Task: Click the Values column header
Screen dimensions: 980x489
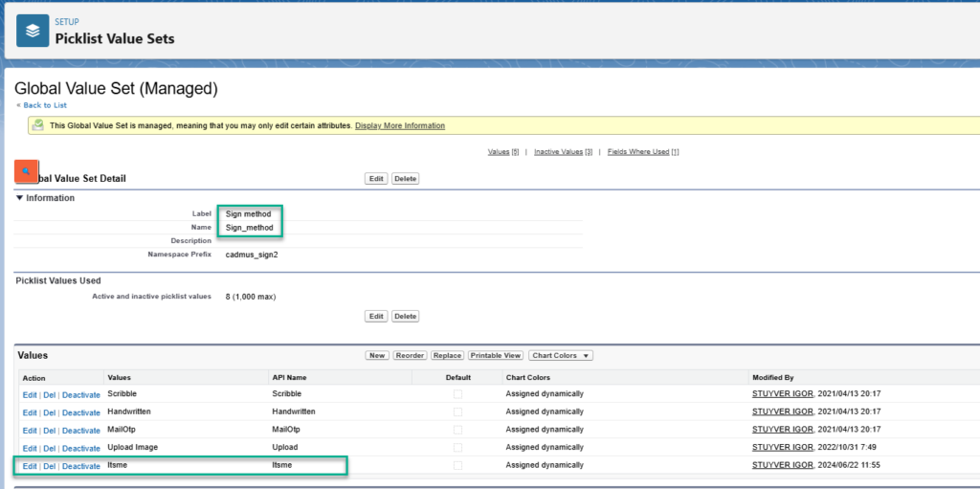Action: pos(119,378)
